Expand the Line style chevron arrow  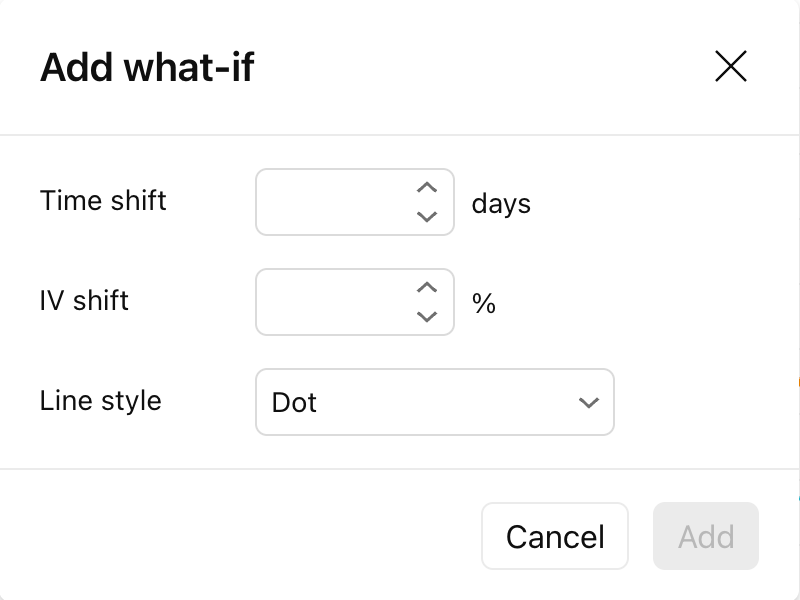588,402
